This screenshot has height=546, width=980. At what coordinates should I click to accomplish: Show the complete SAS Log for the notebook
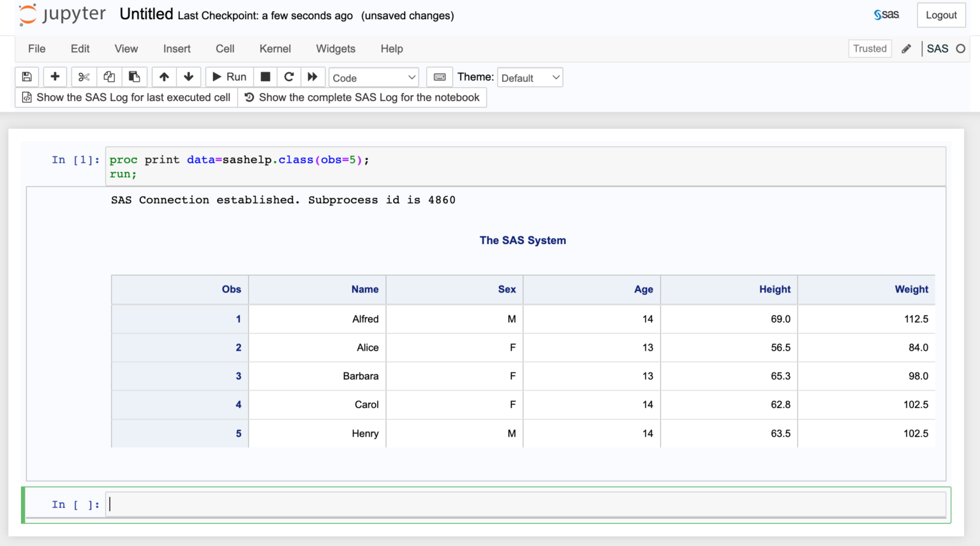coord(362,98)
